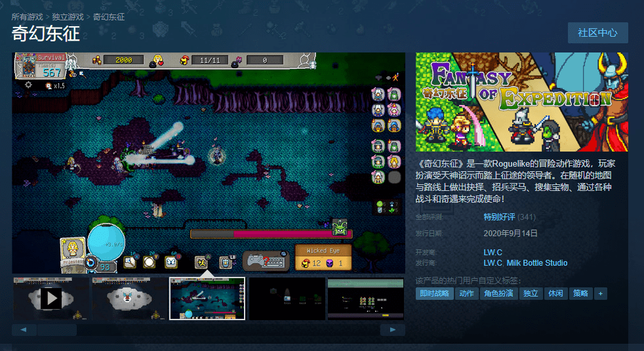Select the 即时战略 tag
The width and height of the screenshot is (644, 351).
point(435,293)
